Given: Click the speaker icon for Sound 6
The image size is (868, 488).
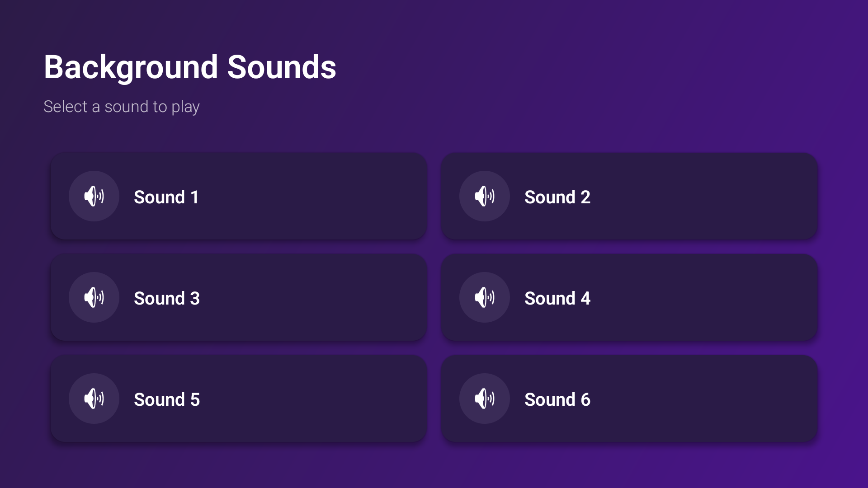Looking at the screenshot, I should tap(485, 399).
